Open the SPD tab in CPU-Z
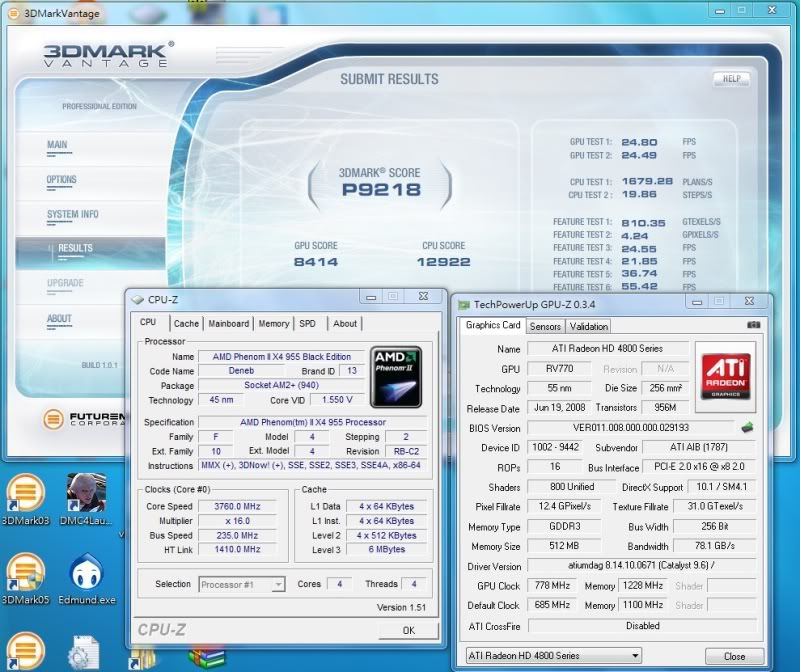Image resolution: width=800 pixels, height=672 pixels. (x=307, y=323)
